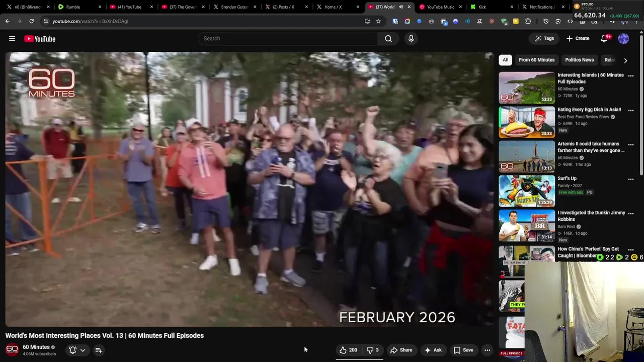This screenshot has height=362, width=644.
Task: Open Eating Every Egg Dish thumbnail
Action: point(527,122)
